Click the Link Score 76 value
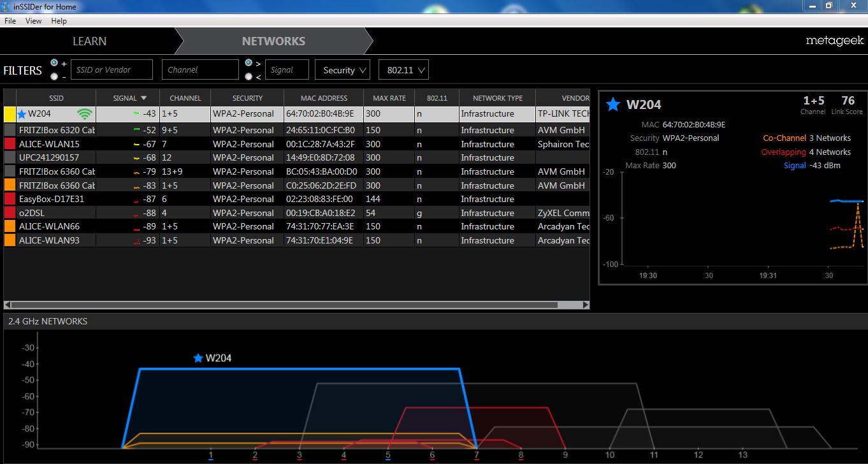Viewport: 868px width, 464px height. point(848,101)
